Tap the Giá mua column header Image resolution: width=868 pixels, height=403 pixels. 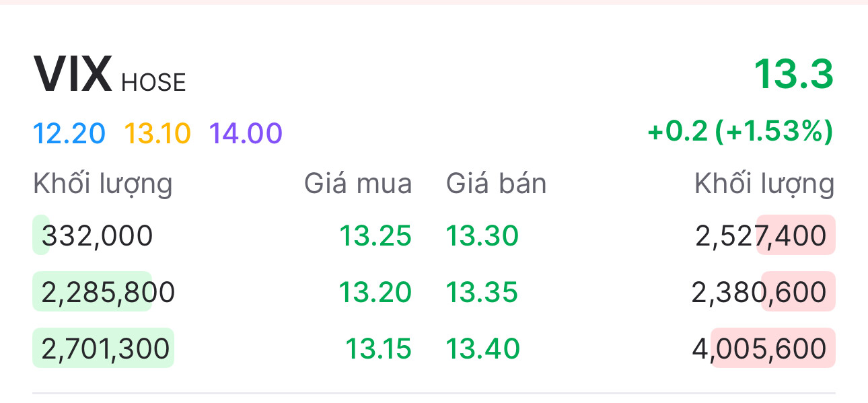[x=358, y=184]
